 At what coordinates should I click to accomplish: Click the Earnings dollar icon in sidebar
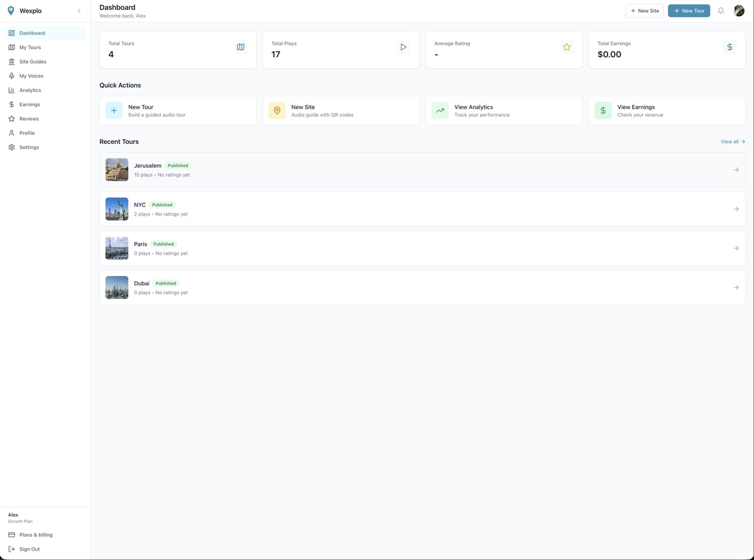pos(11,104)
